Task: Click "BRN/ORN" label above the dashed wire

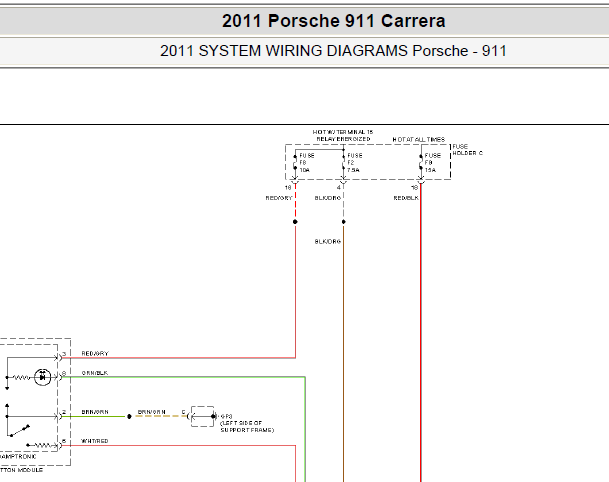Action: coord(151,412)
